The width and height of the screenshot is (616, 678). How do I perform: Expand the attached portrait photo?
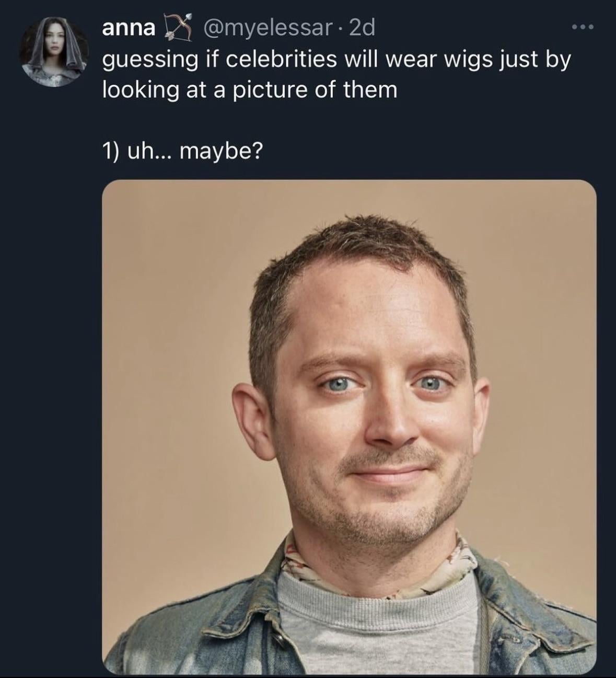point(349,427)
